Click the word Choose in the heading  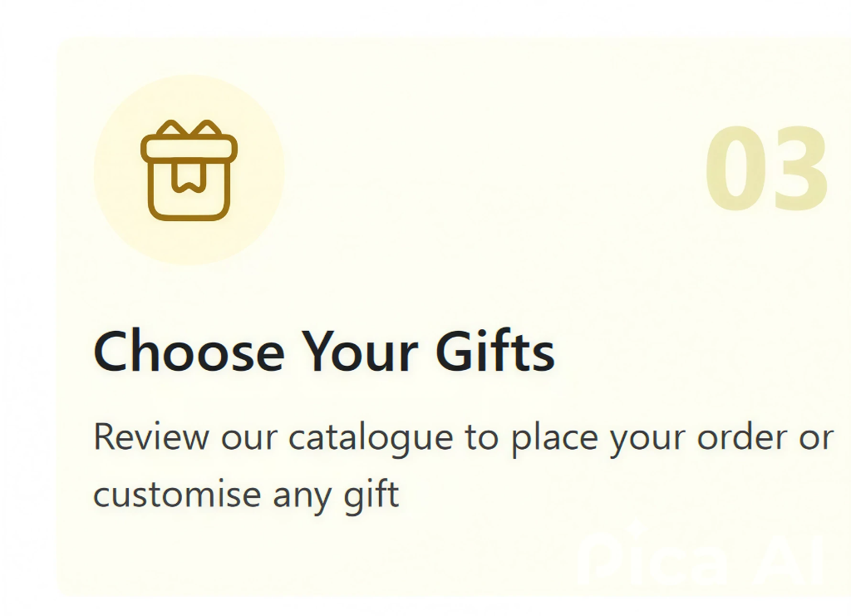189,351
